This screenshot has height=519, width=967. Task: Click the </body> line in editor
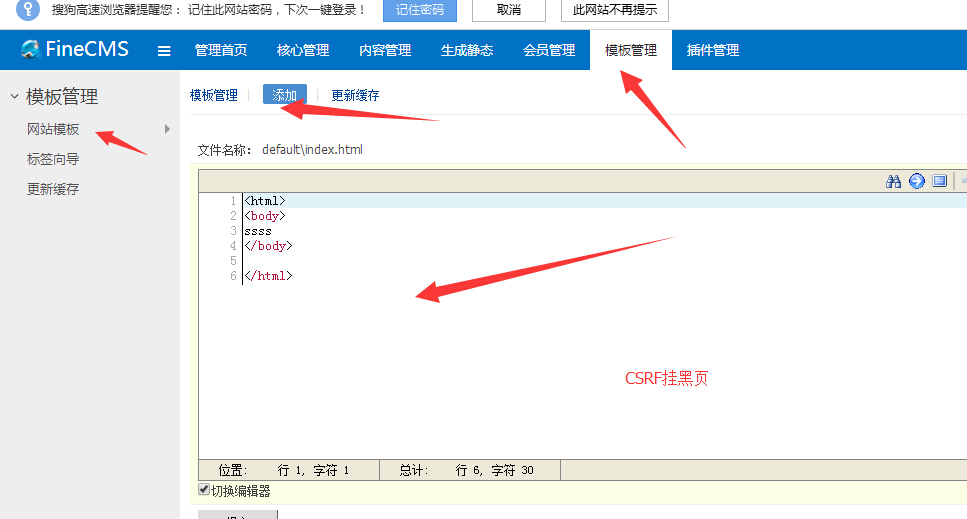click(x=268, y=246)
